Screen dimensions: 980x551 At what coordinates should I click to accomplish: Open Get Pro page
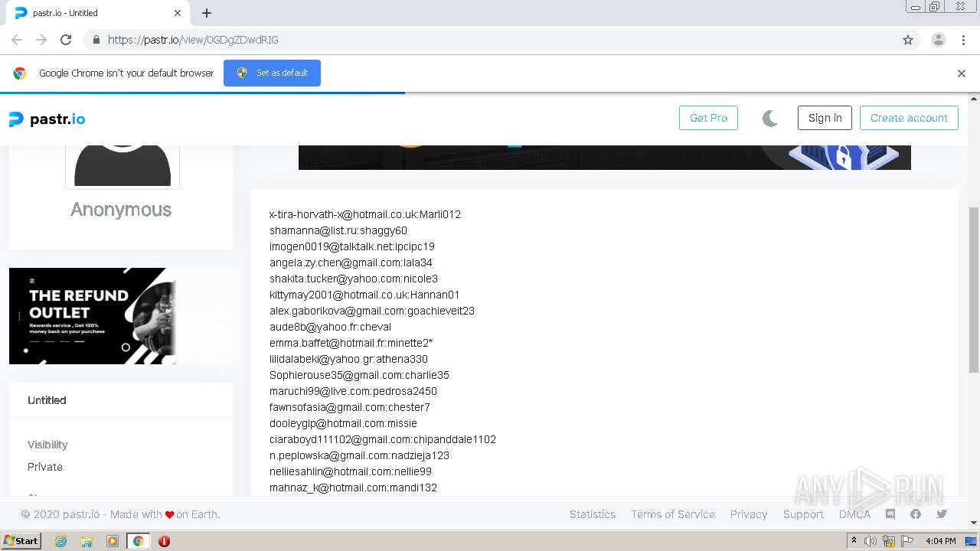point(708,118)
